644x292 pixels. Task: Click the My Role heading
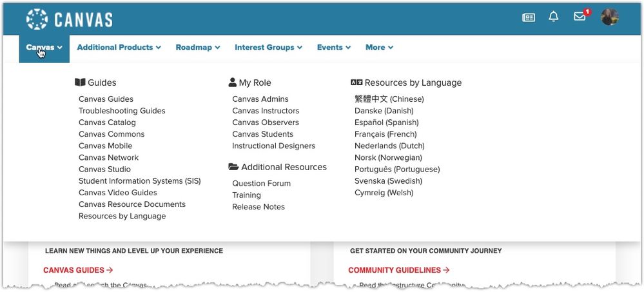pos(249,83)
